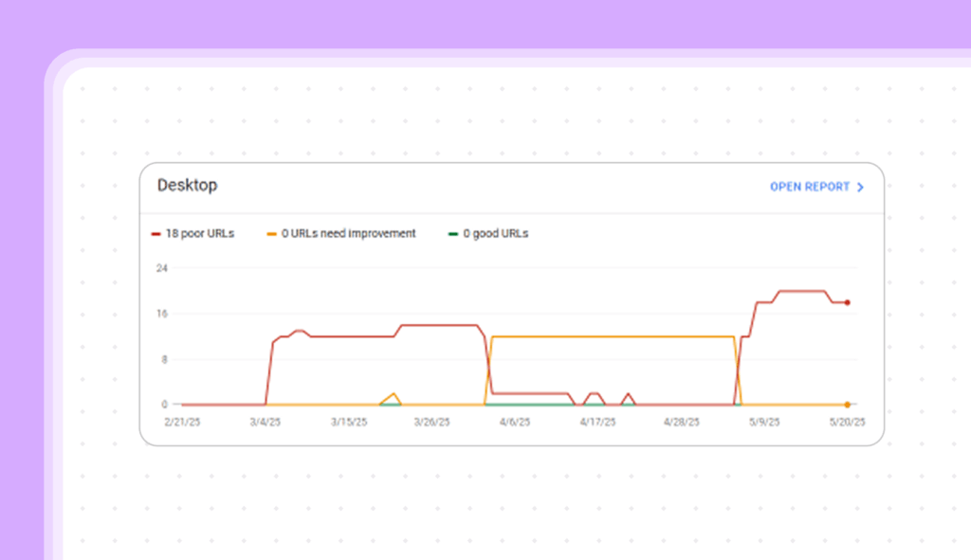Open the Desktop report link
This screenshot has height=560, width=971.
click(x=809, y=187)
